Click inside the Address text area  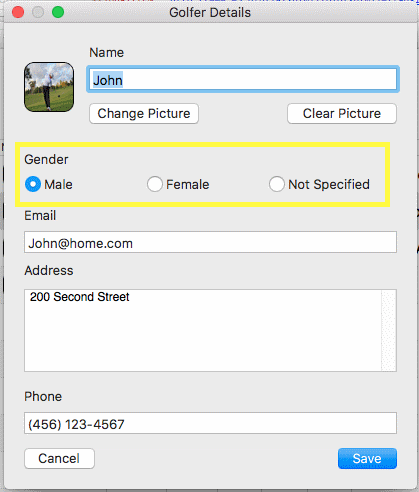203,330
